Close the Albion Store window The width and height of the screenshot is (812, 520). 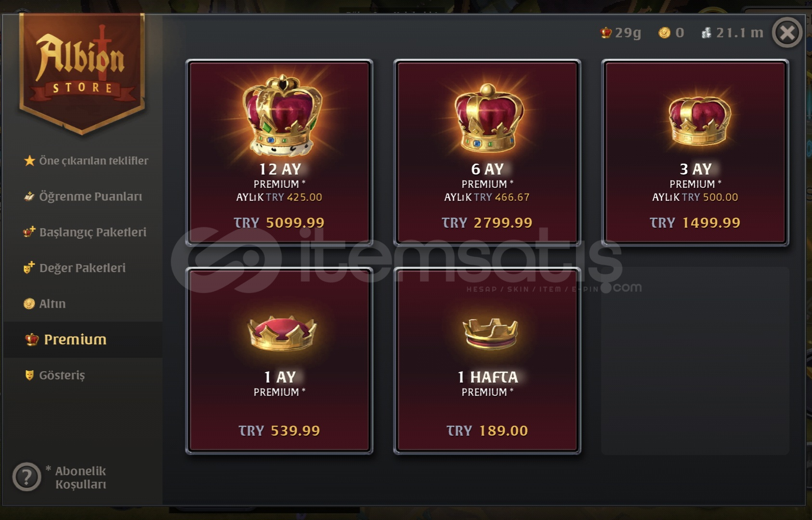[787, 33]
